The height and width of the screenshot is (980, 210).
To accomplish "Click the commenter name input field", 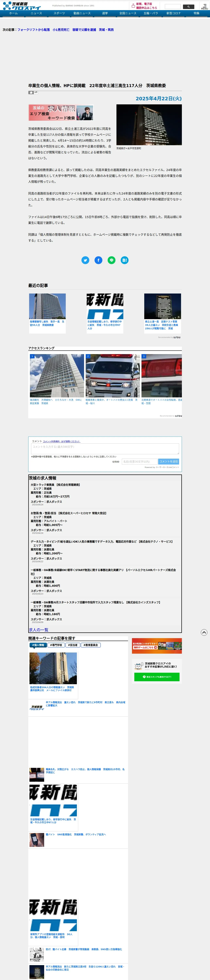I will [x=139, y=461].
